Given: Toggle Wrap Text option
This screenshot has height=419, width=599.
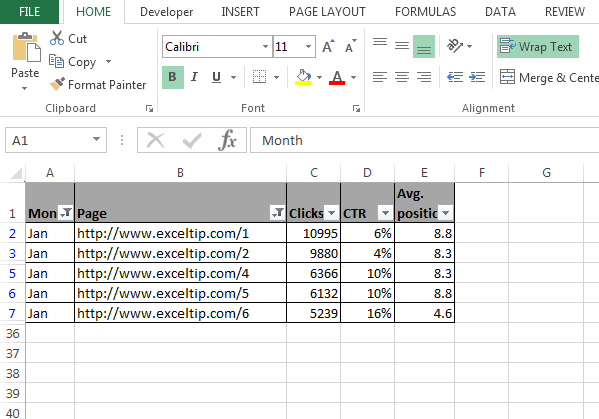Looking at the screenshot, I should coord(537,47).
